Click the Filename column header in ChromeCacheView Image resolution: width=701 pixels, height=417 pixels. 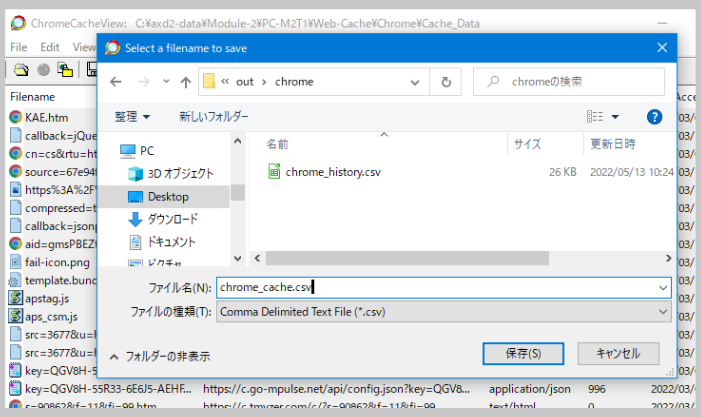33,97
